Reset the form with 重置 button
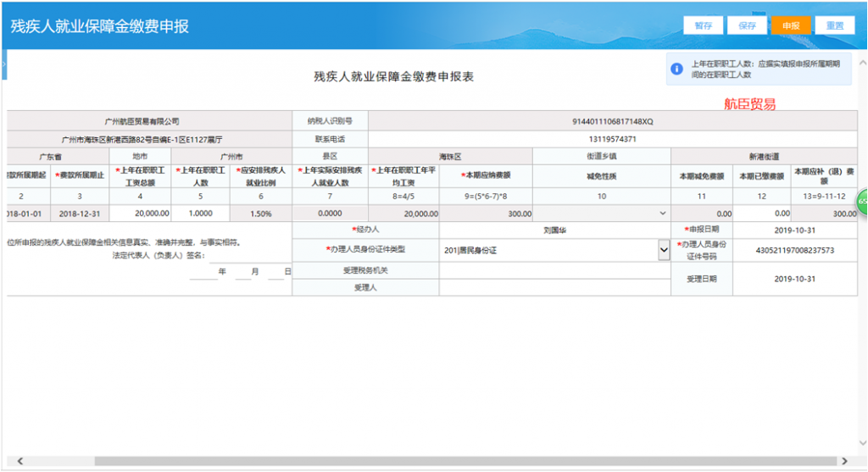The height and width of the screenshot is (472, 868). pos(835,25)
